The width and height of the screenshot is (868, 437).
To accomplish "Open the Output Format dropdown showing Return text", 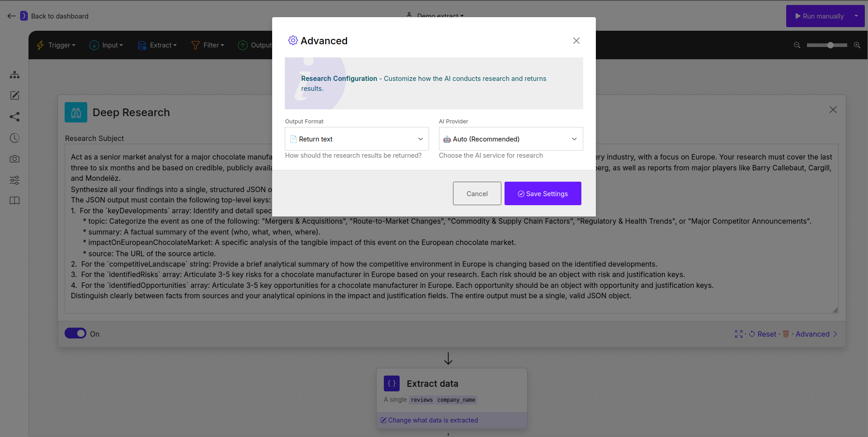I will pyautogui.click(x=357, y=139).
